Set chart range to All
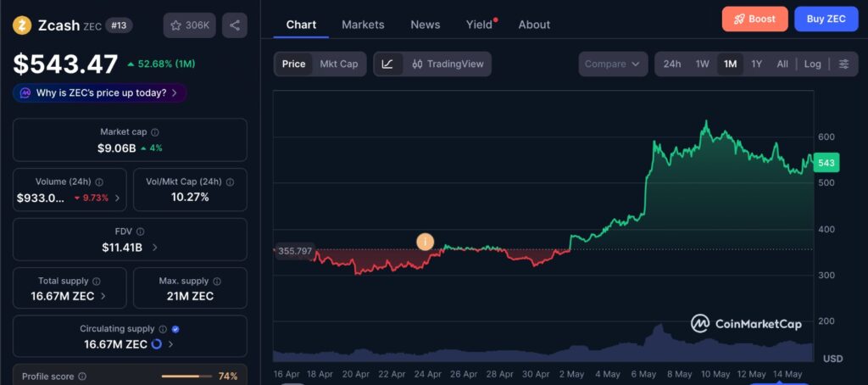 [x=782, y=64]
